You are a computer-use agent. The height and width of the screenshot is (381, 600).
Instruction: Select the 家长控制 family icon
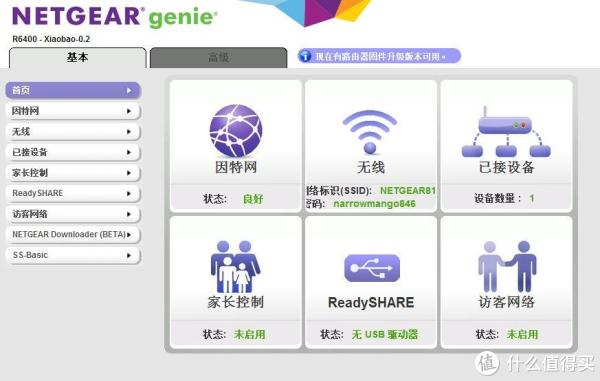(x=235, y=267)
